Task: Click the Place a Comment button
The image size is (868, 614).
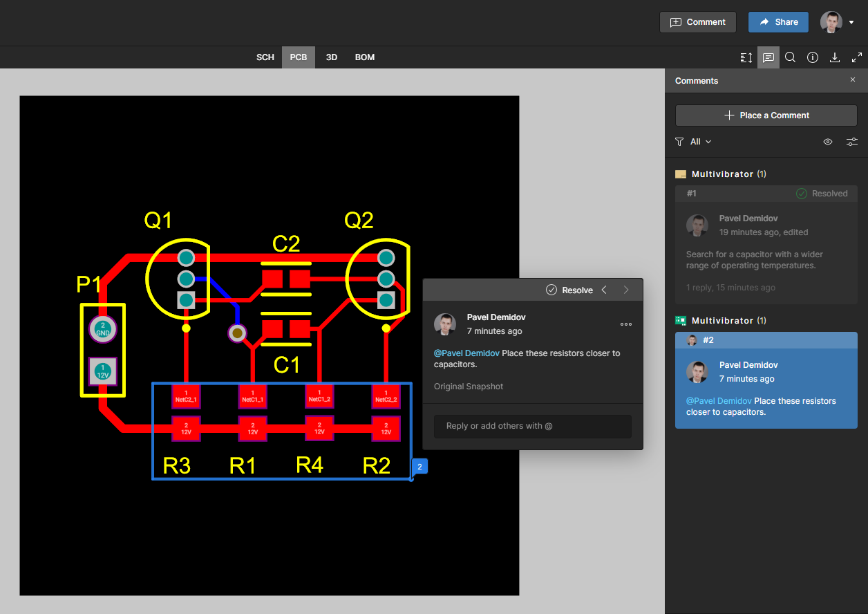Action: [x=766, y=115]
